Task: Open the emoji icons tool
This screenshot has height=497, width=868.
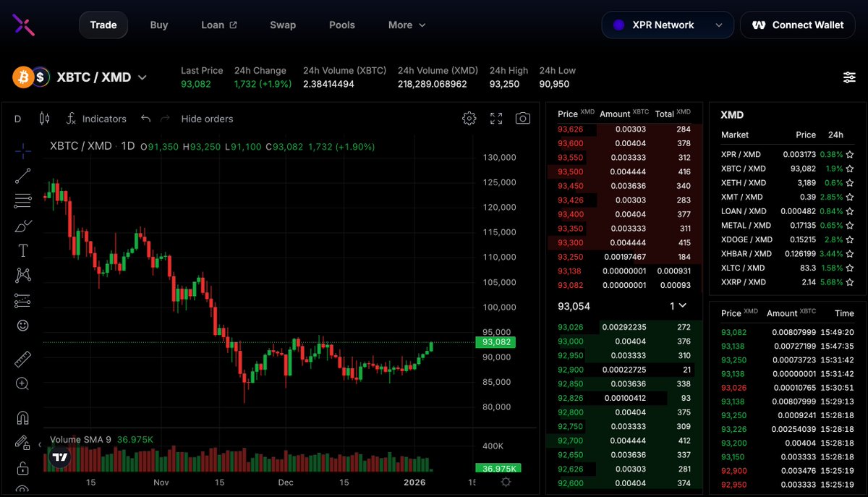Action: point(22,326)
